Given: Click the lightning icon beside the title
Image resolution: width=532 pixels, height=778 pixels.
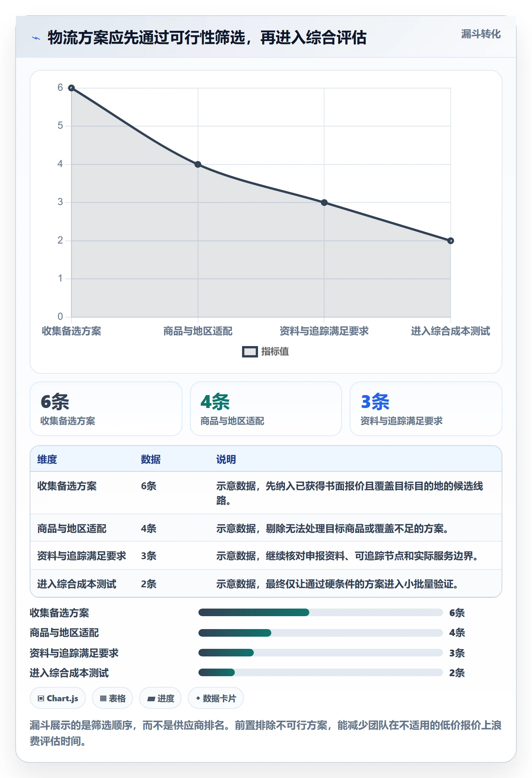Looking at the screenshot, I should click(x=36, y=38).
